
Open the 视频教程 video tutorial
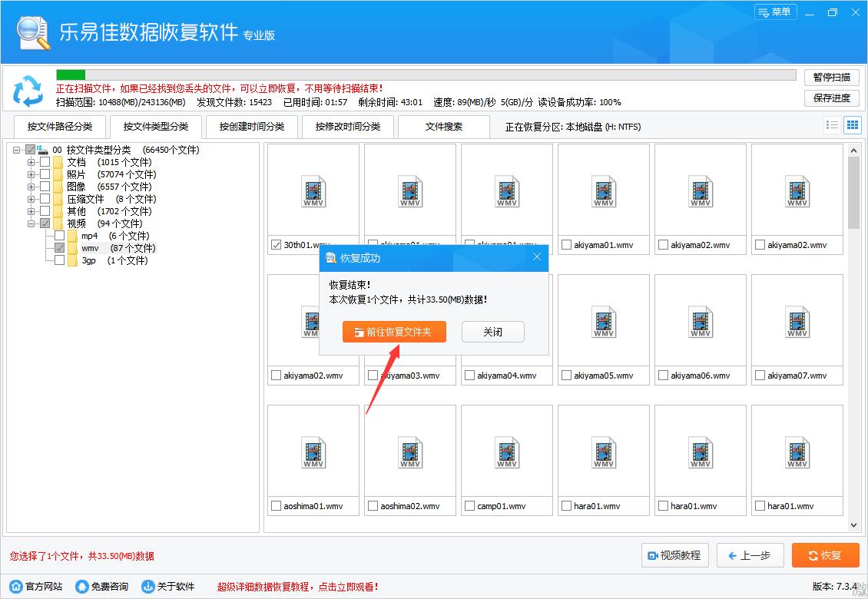tap(674, 555)
